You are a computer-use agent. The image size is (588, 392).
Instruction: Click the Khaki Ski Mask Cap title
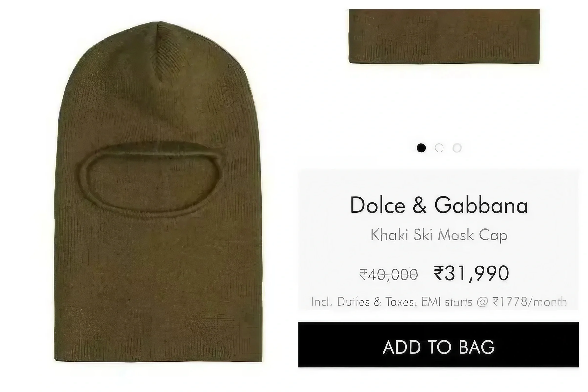tap(439, 235)
